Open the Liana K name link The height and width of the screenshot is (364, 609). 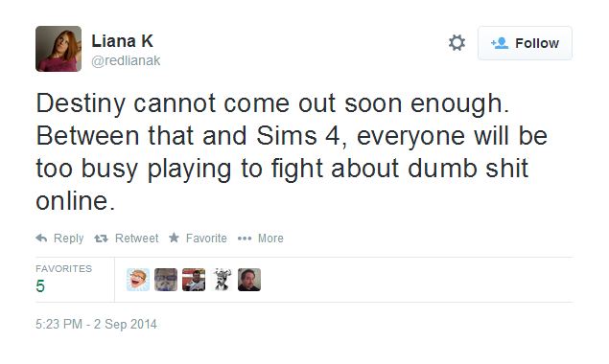tap(123, 41)
